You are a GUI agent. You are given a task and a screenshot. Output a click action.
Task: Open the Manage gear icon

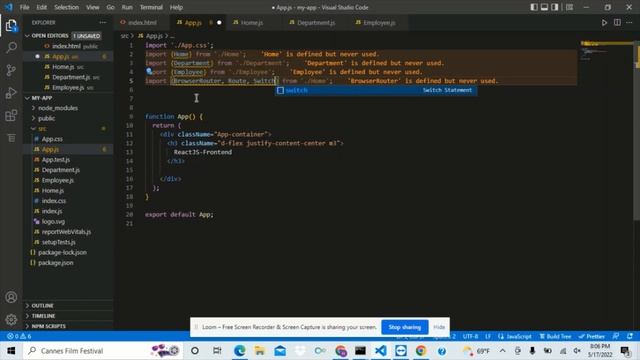[11, 319]
